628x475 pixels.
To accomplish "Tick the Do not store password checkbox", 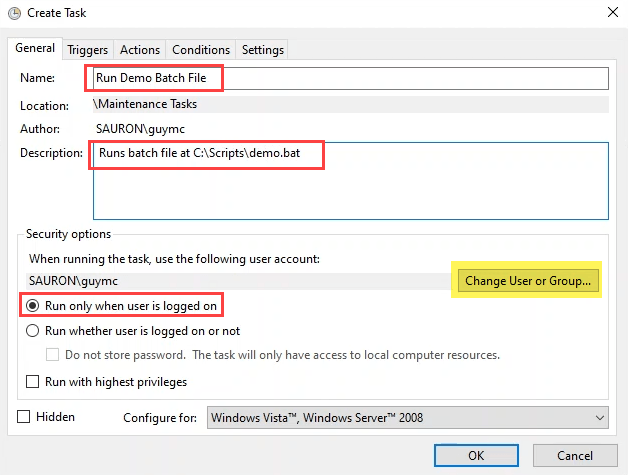I will (54, 355).
